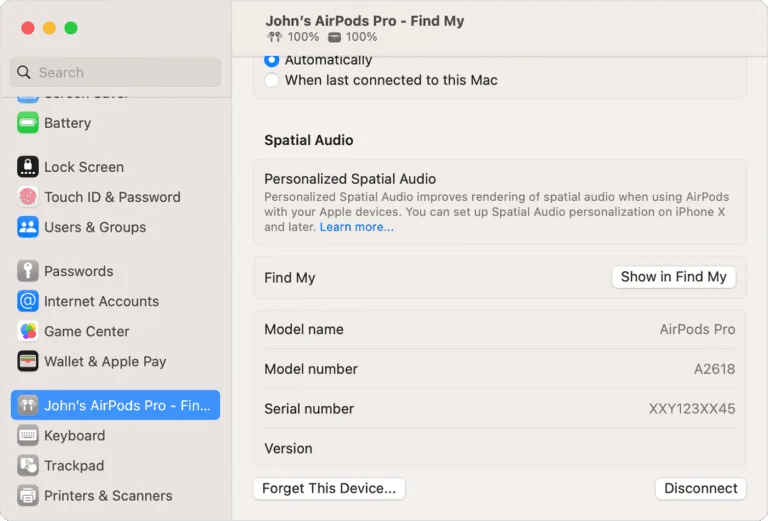768x521 pixels.
Task: Click Printers & Scanners icon
Action: 28,496
